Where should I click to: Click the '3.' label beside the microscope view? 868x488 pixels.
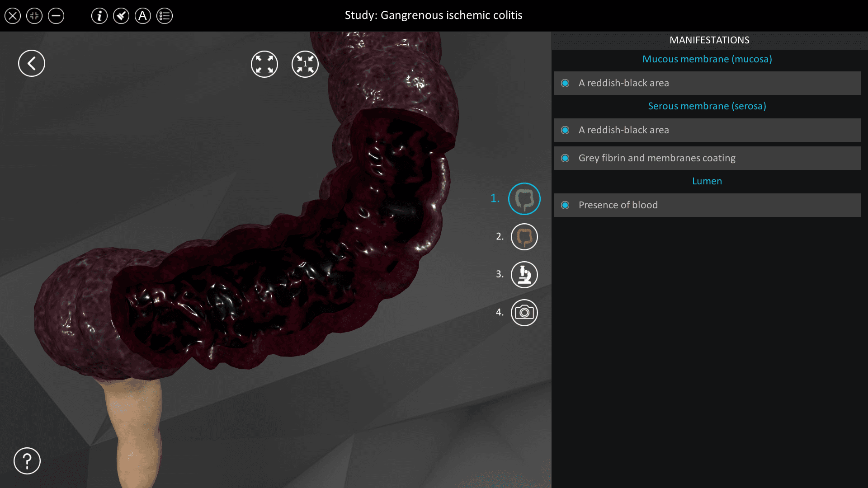pos(500,274)
